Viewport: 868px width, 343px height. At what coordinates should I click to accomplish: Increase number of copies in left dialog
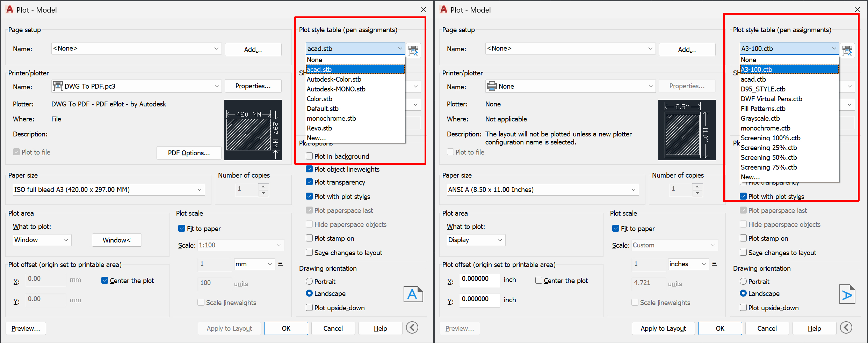point(264,186)
